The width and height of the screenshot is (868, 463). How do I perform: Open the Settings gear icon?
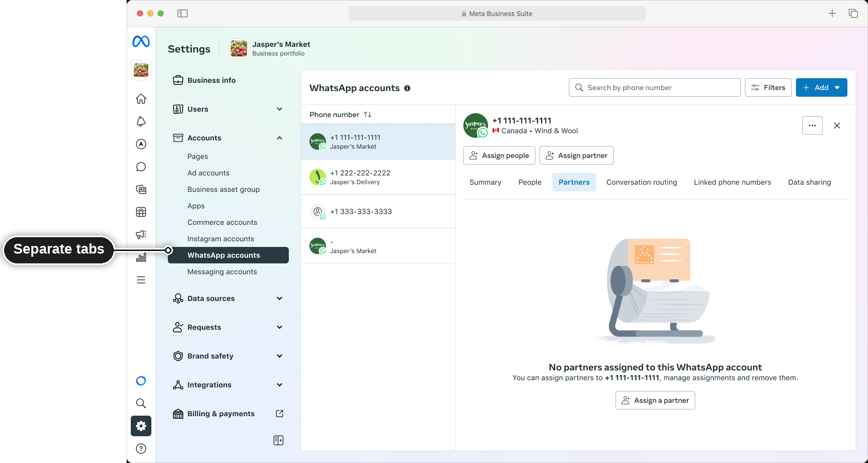pyautogui.click(x=141, y=426)
